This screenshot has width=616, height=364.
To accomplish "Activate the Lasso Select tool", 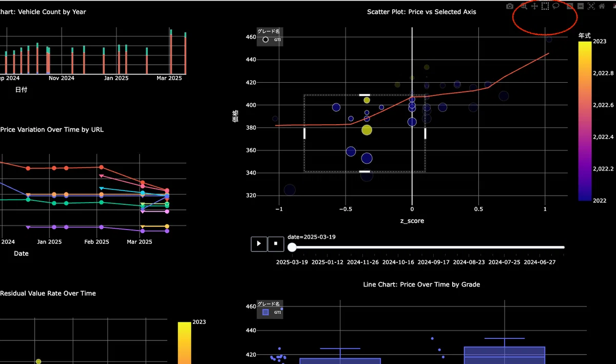I will tap(556, 6).
